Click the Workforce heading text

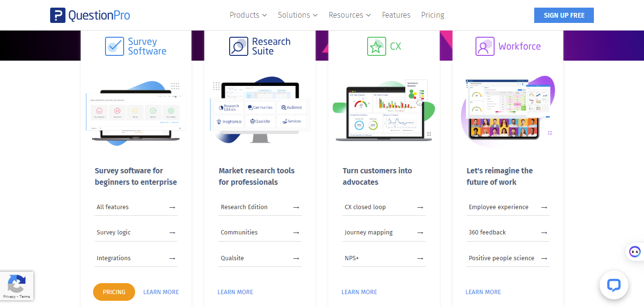click(x=519, y=46)
